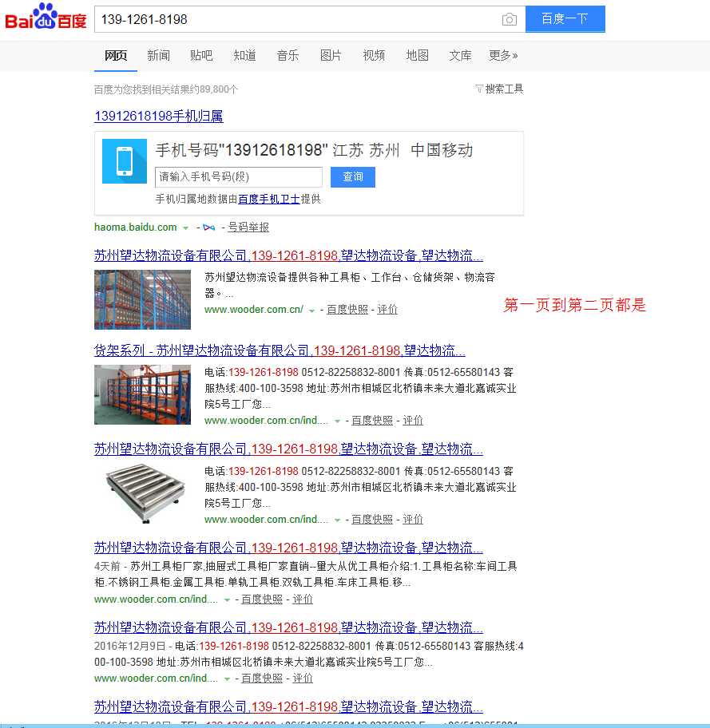
Task: Expand dropdown arrow for the 货架系列 result URL
Action: [337, 421]
